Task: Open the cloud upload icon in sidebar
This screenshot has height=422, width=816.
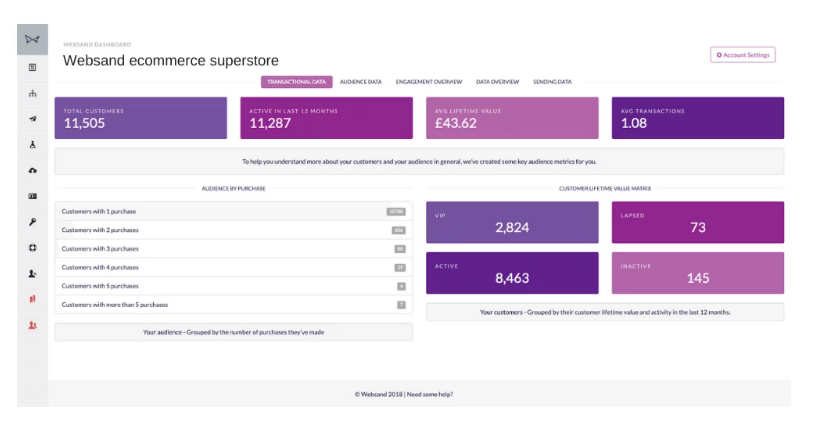Action: pyautogui.click(x=32, y=170)
